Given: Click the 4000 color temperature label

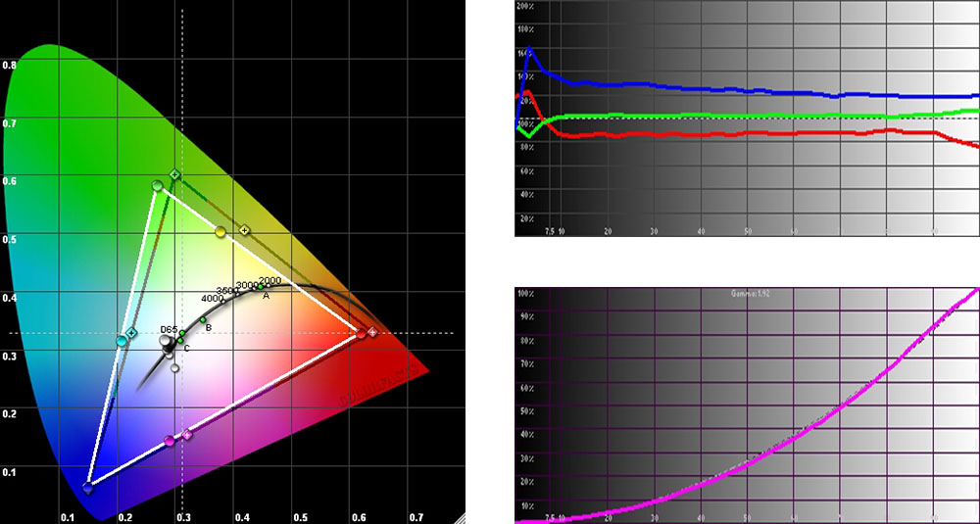Looking at the screenshot, I should coord(212,298).
